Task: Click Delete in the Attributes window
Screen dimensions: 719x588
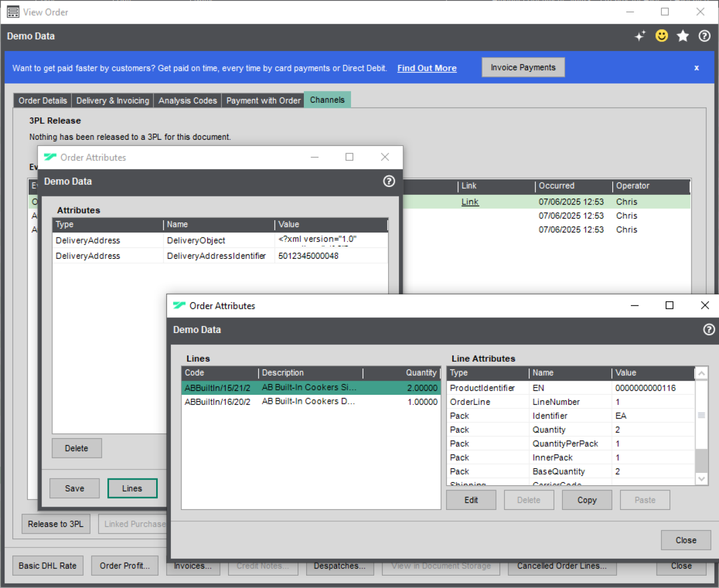Action: tap(76, 448)
